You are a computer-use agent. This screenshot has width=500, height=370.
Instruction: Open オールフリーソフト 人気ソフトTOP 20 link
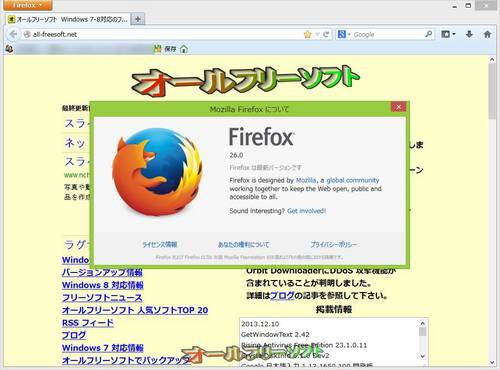coord(135,310)
